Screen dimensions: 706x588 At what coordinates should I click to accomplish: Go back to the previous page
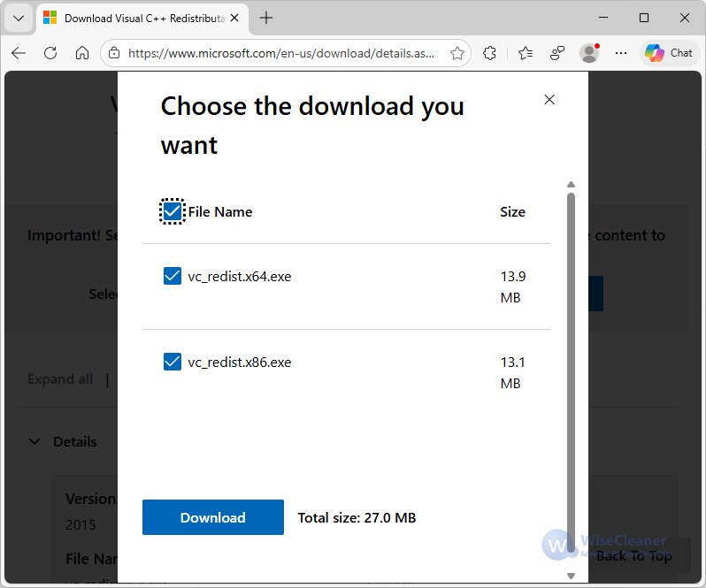(19, 53)
